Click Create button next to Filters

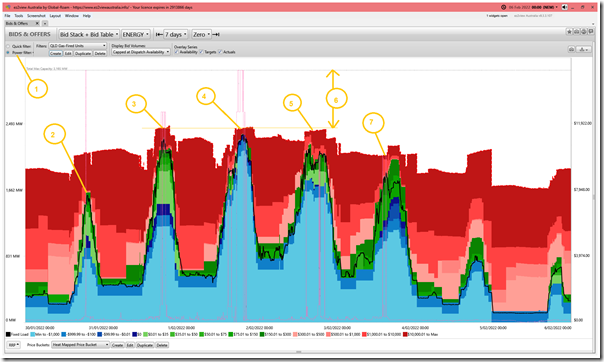(55, 54)
